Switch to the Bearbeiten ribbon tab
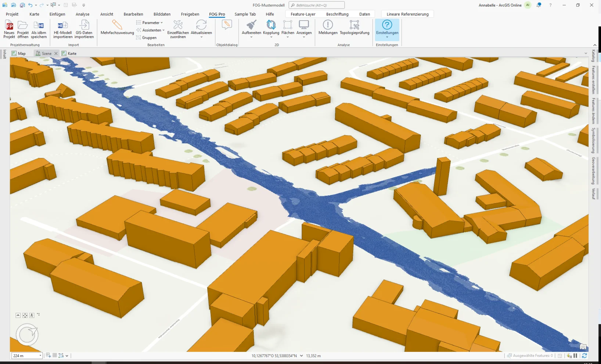 point(133,14)
